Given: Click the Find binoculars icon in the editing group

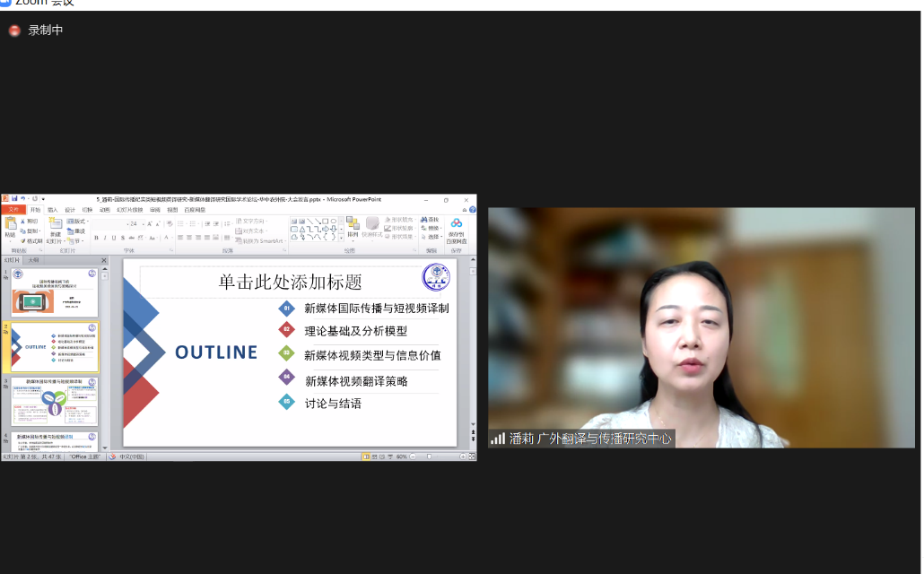Looking at the screenshot, I should pyautogui.click(x=423, y=220).
